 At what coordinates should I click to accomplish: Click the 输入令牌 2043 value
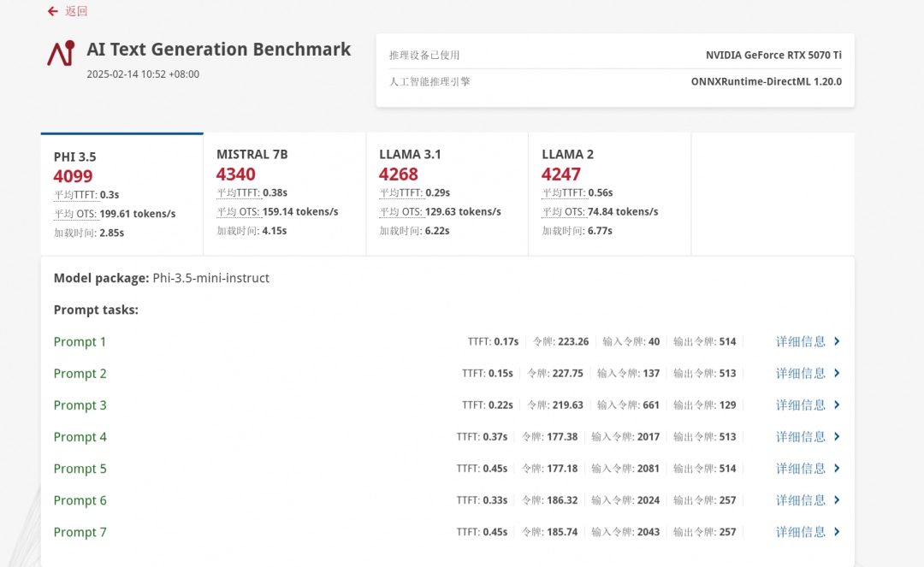(x=649, y=532)
